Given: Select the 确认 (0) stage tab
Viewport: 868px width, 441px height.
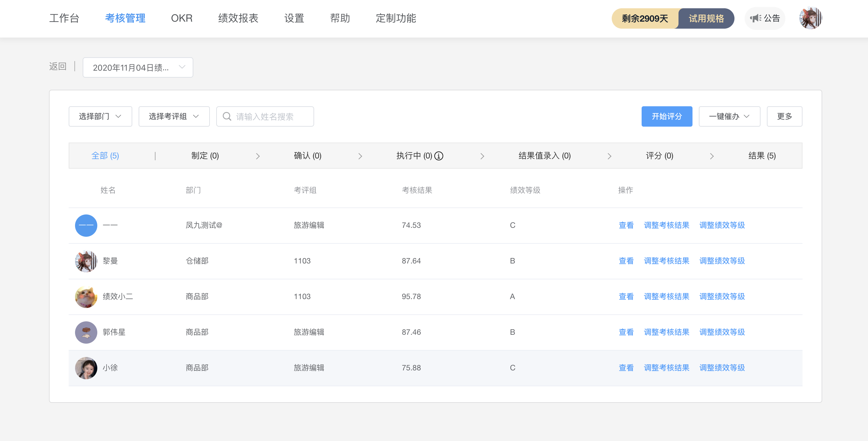Looking at the screenshot, I should pos(308,156).
